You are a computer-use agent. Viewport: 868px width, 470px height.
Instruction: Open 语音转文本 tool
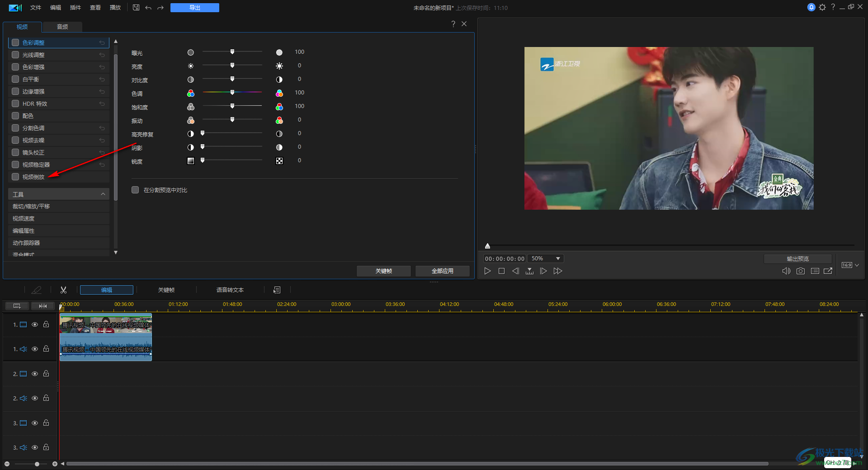230,290
